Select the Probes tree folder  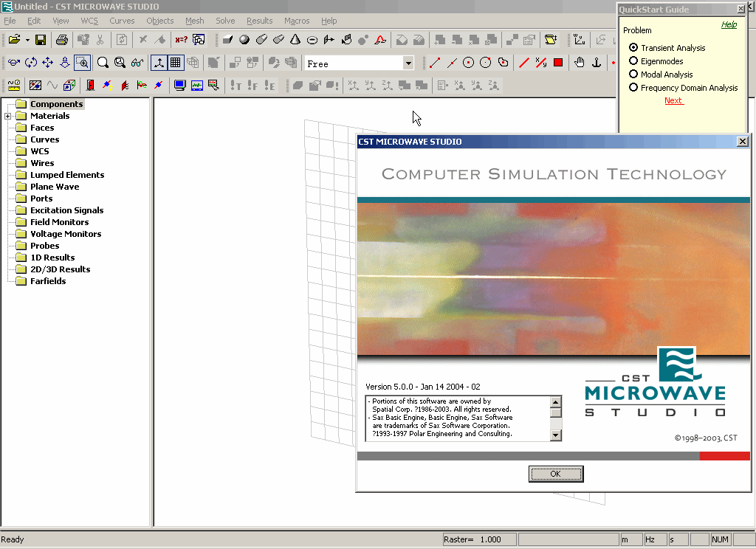click(45, 246)
